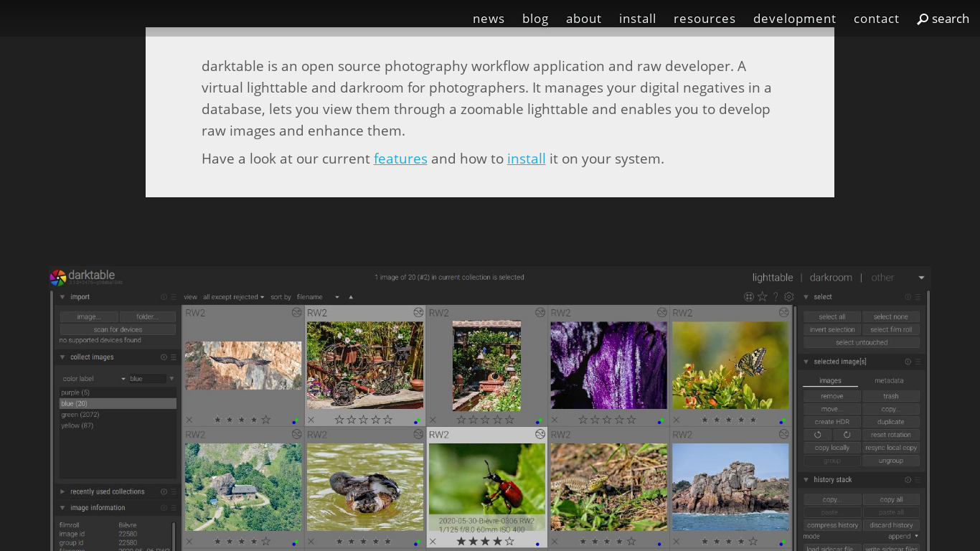
Task: Click the reset icon of the history stack module
Action: [x=908, y=480]
